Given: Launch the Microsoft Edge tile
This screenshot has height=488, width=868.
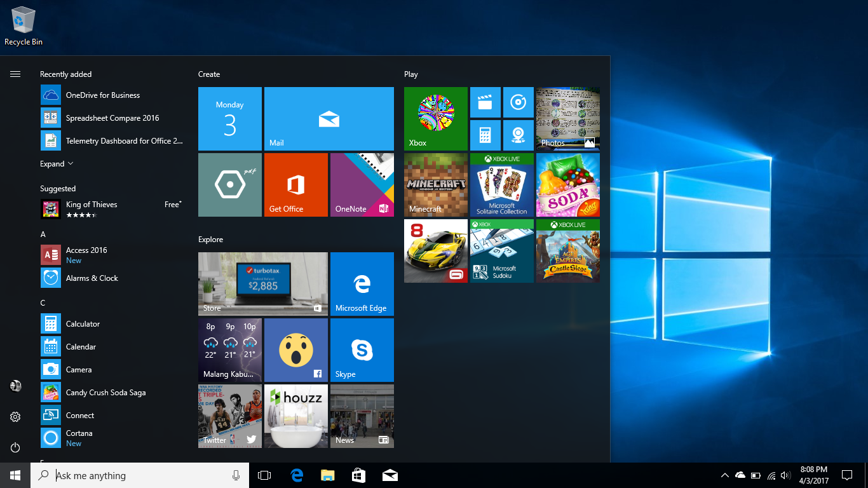Looking at the screenshot, I should click(x=362, y=284).
